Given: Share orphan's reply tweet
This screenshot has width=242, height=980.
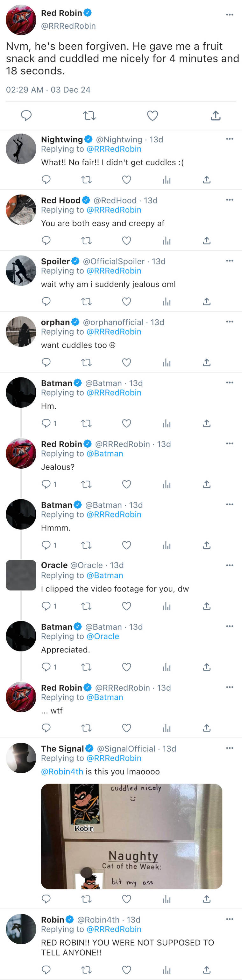Looking at the screenshot, I should point(207,362).
